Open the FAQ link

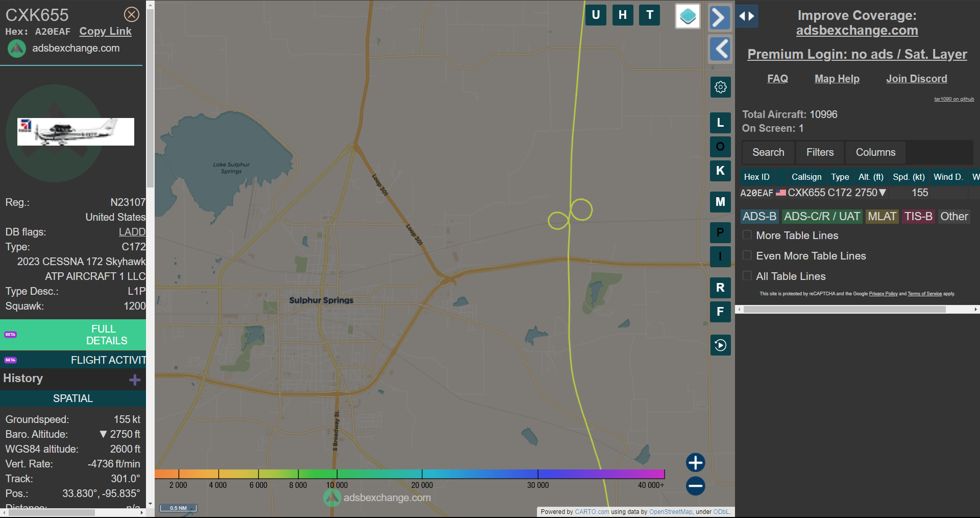(x=777, y=79)
